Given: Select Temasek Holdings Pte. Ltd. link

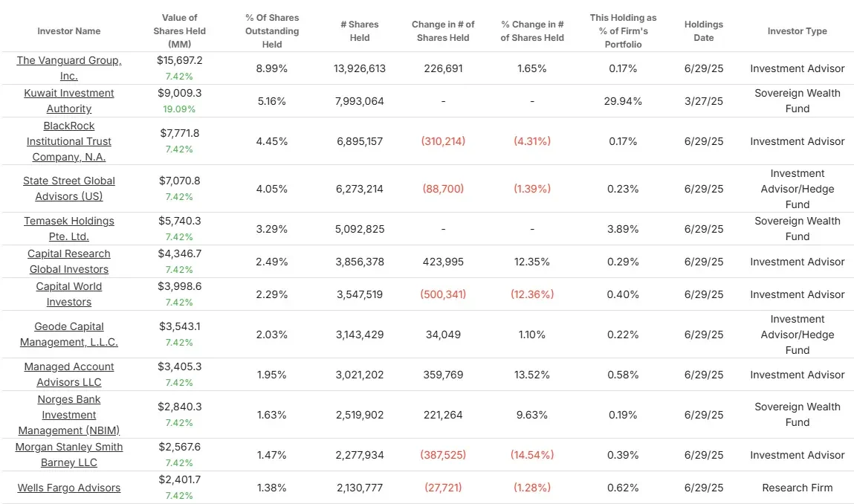Looking at the screenshot, I should [x=69, y=229].
